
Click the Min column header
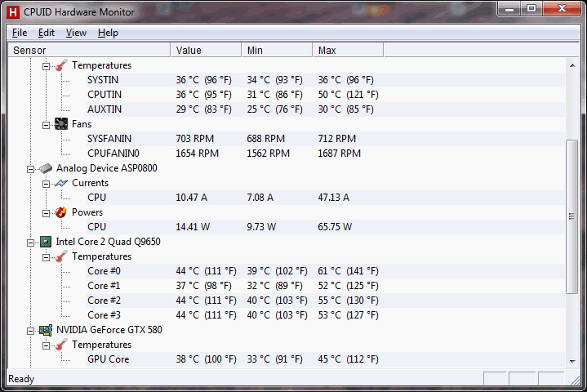coord(277,50)
